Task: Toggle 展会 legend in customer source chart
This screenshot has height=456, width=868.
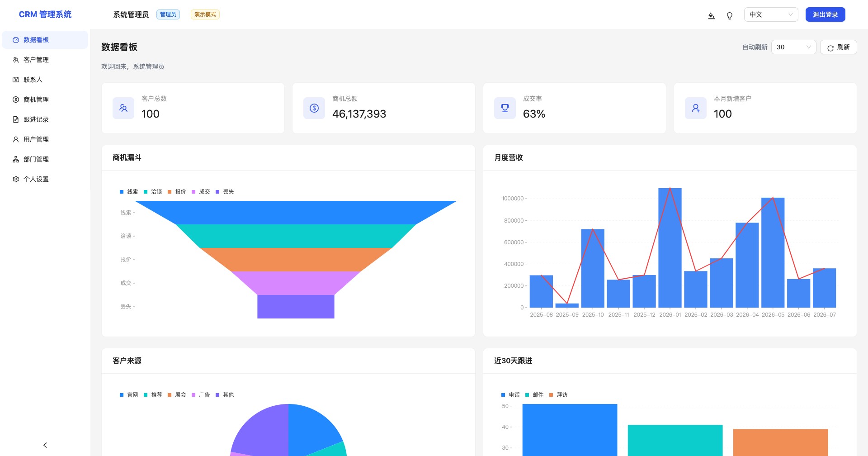Action: [177, 395]
